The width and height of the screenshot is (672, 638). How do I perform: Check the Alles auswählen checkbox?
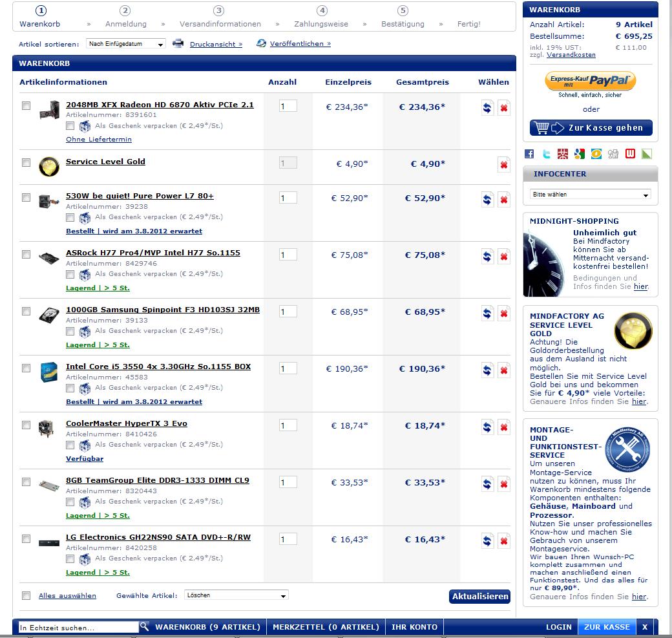(26, 595)
